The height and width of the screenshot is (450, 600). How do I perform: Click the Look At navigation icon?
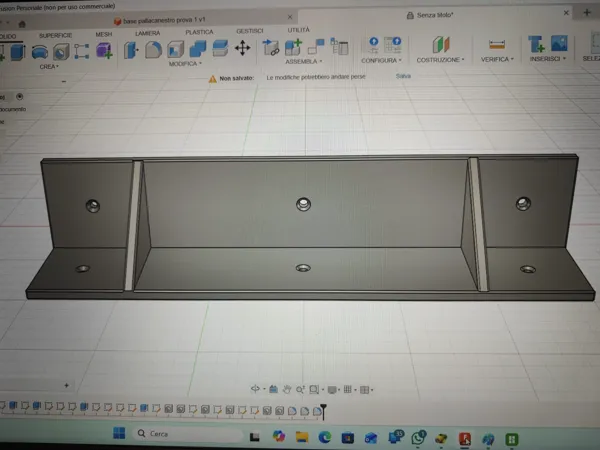tap(273, 389)
